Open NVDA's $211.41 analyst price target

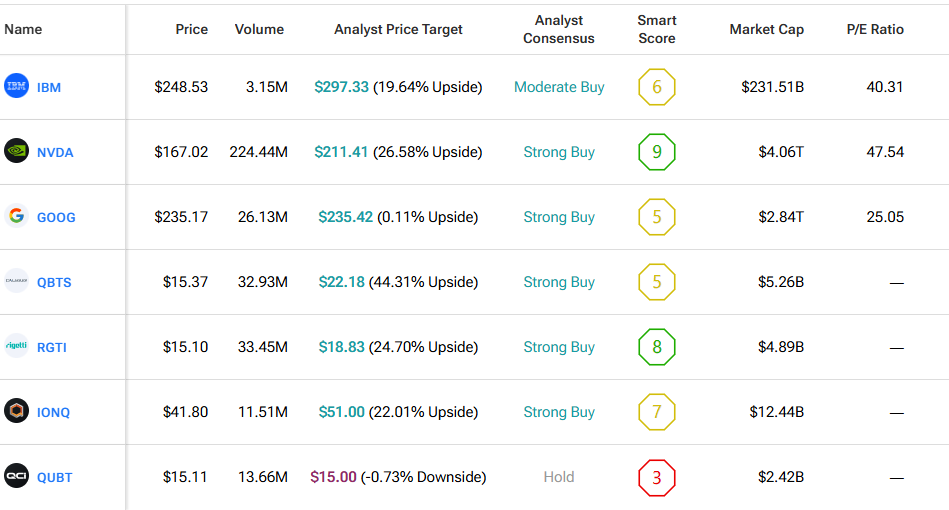coord(341,152)
